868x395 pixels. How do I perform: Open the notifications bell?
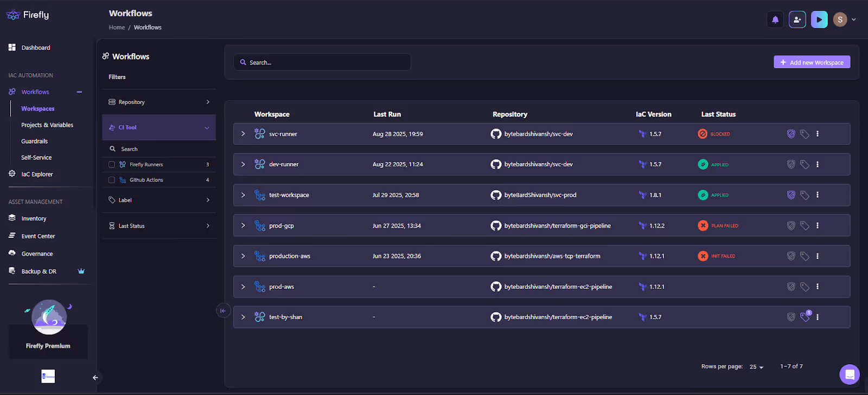pyautogui.click(x=775, y=20)
